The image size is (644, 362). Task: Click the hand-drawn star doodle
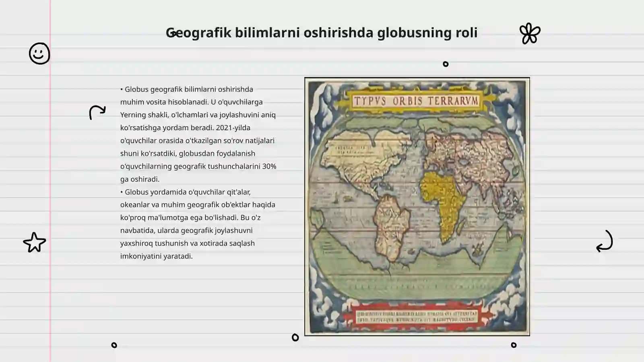tap(35, 243)
